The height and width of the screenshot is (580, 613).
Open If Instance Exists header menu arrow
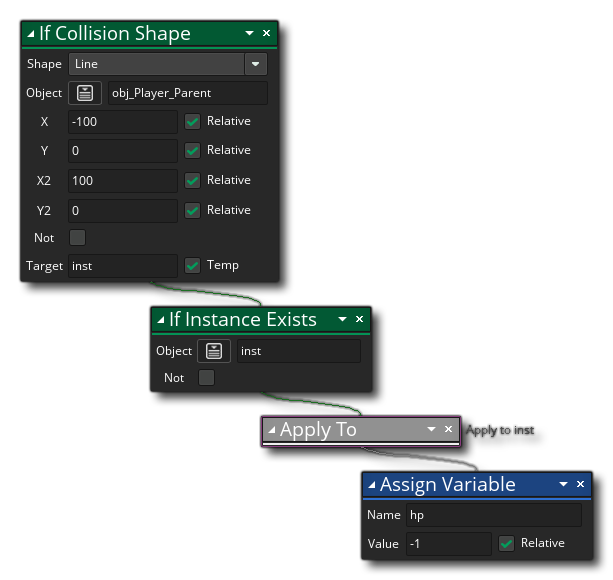pyautogui.click(x=342, y=319)
